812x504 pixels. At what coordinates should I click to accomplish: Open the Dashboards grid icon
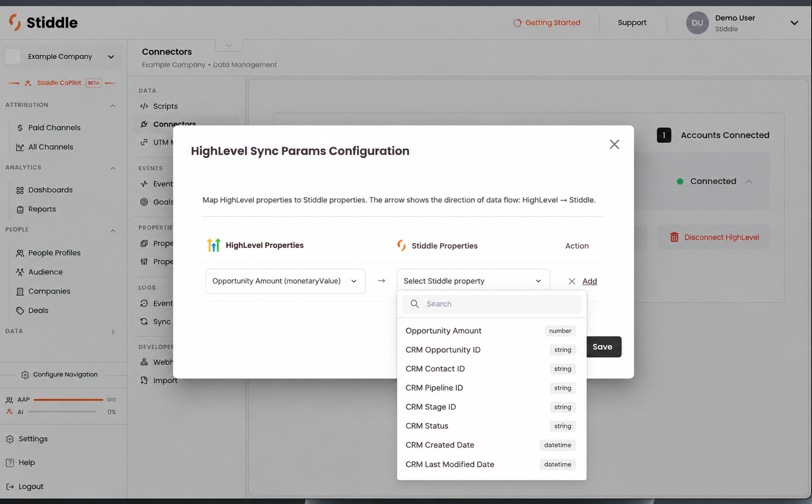tap(20, 190)
